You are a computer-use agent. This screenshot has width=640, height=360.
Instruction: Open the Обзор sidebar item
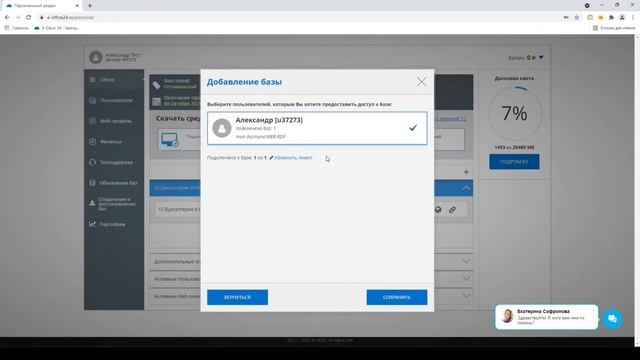point(107,80)
